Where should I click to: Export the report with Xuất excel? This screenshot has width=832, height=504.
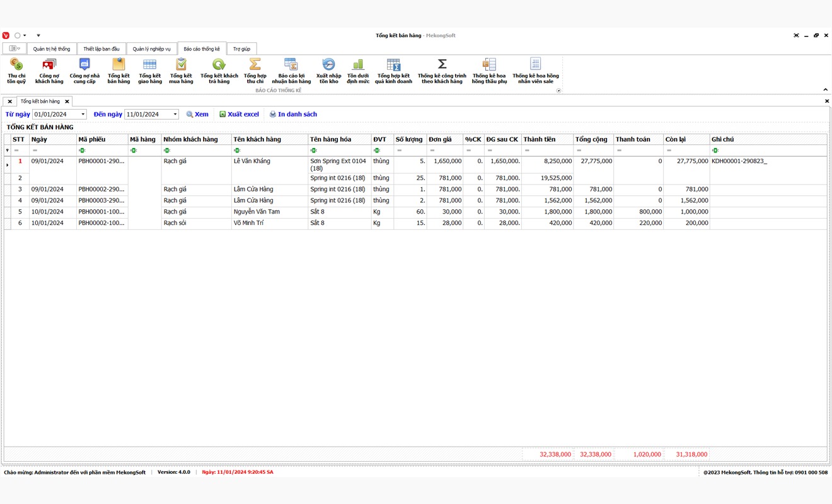(x=239, y=115)
